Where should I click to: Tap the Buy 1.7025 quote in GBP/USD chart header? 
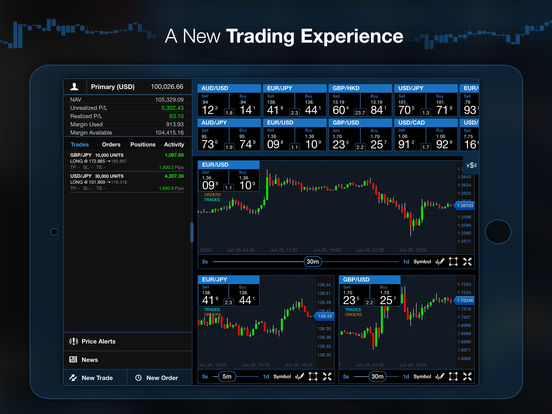[385, 295]
